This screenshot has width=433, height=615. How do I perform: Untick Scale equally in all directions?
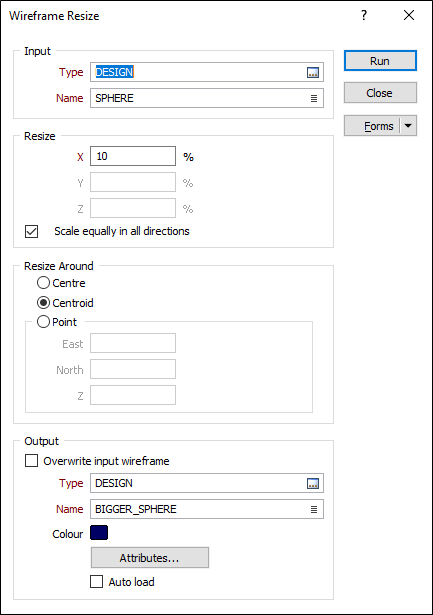(x=31, y=231)
